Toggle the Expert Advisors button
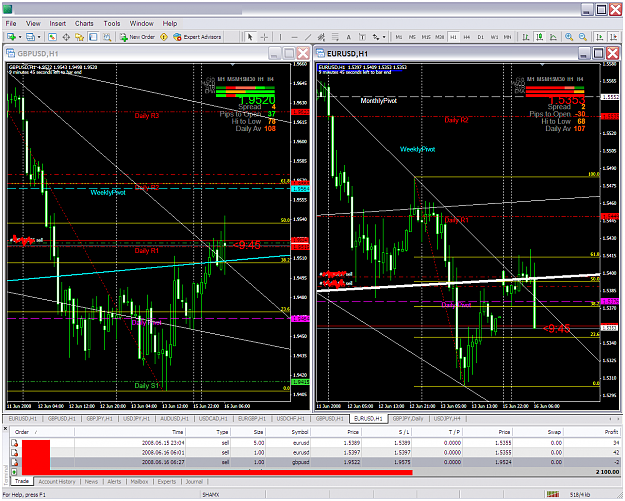The width and height of the screenshot is (625, 501). 197,37
